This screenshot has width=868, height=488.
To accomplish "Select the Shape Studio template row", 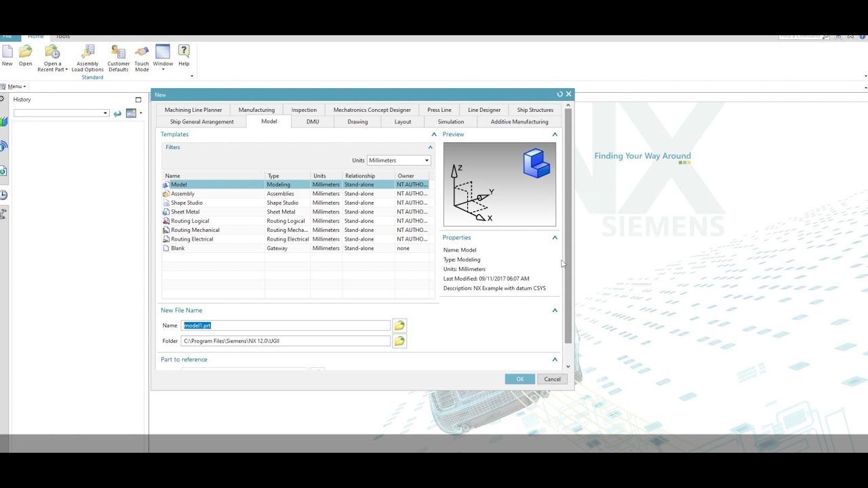I will coord(296,203).
